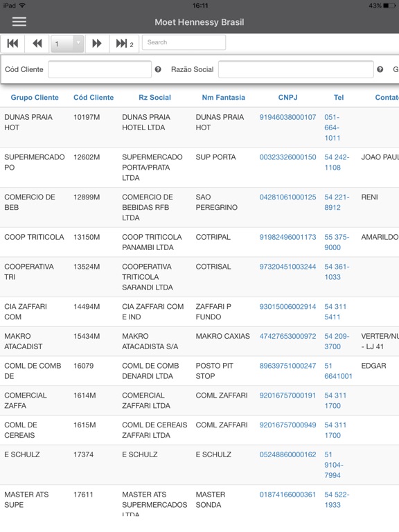Call phone 55 375-9000

coord(337,242)
